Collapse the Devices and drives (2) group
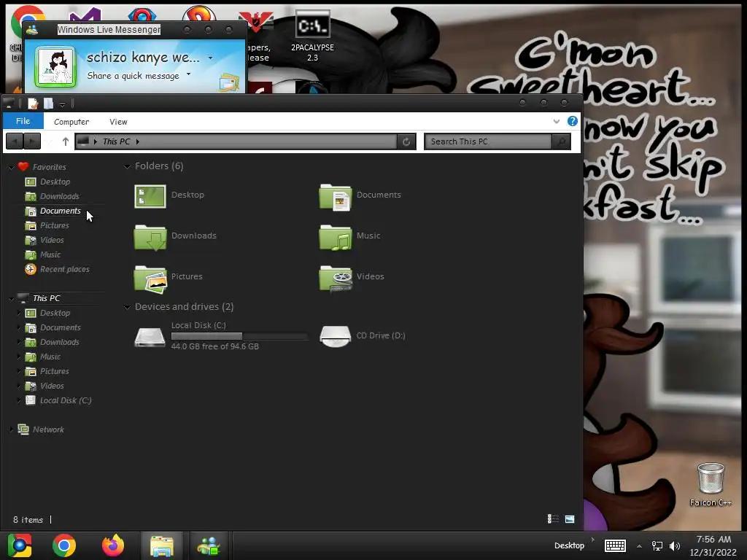 click(x=127, y=307)
